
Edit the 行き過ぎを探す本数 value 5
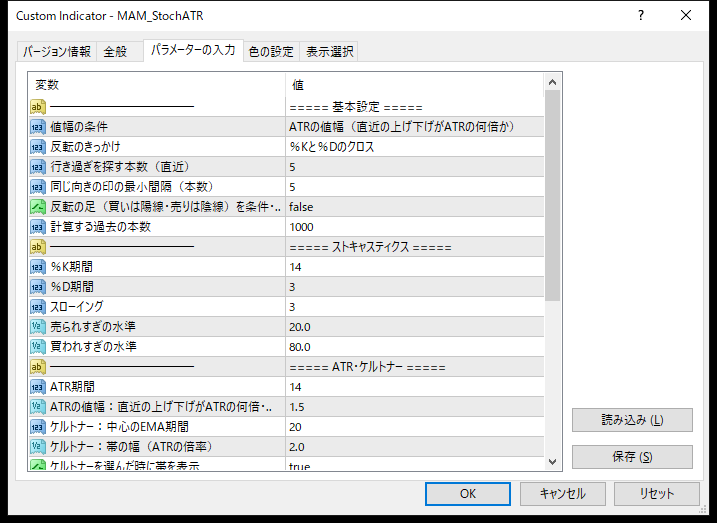pyautogui.click(x=415, y=167)
